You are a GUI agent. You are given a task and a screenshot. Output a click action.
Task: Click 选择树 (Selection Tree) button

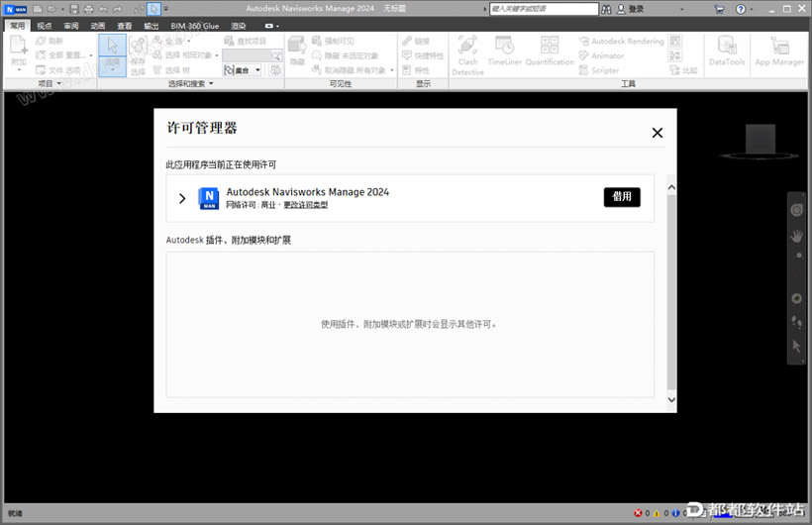(171, 70)
